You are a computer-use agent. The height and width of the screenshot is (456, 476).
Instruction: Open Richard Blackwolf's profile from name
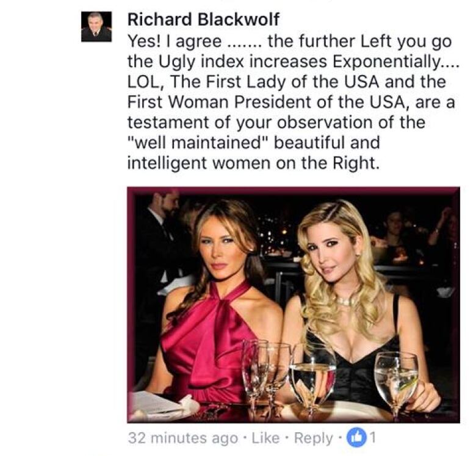203,20
